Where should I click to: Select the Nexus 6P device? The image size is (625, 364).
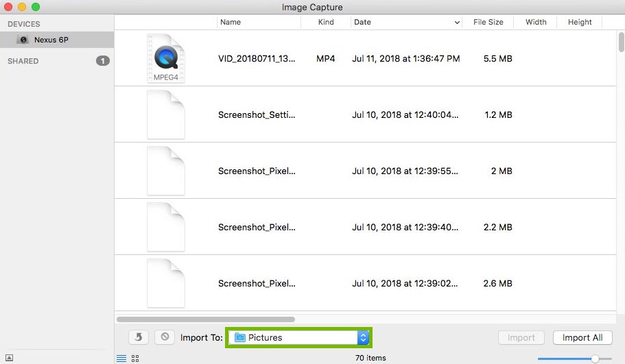pyautogui.click(x=57, y=40)
